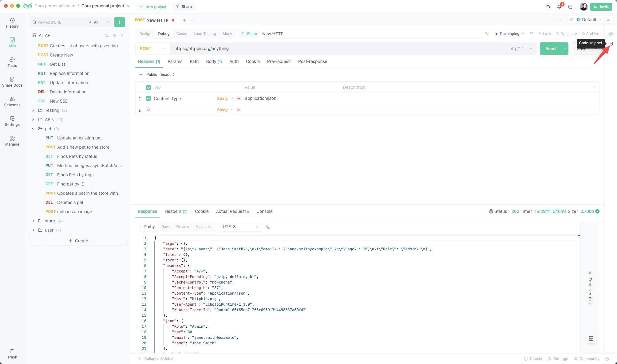Open the Settings sidebar section
Screen dimensions: 617x364
click(12, 121)
